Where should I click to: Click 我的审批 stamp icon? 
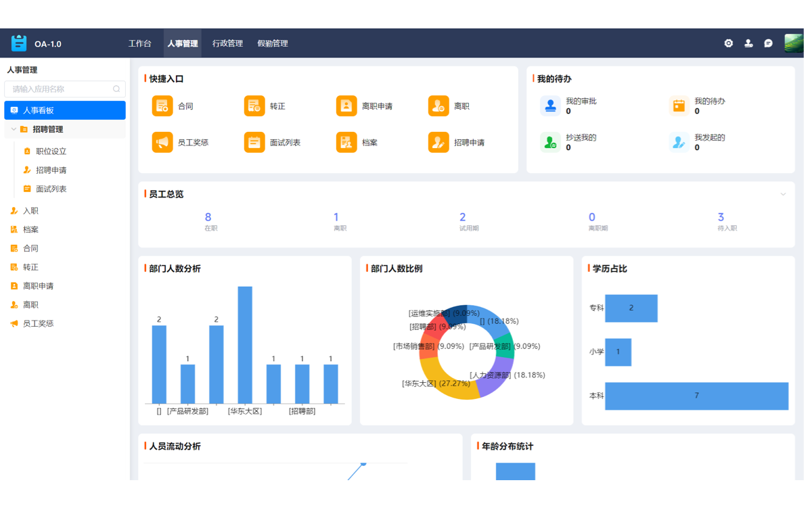tap(550, 106)
